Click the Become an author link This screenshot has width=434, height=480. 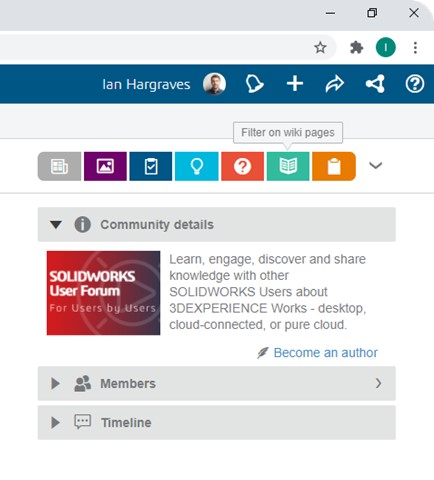pos(325,353)
